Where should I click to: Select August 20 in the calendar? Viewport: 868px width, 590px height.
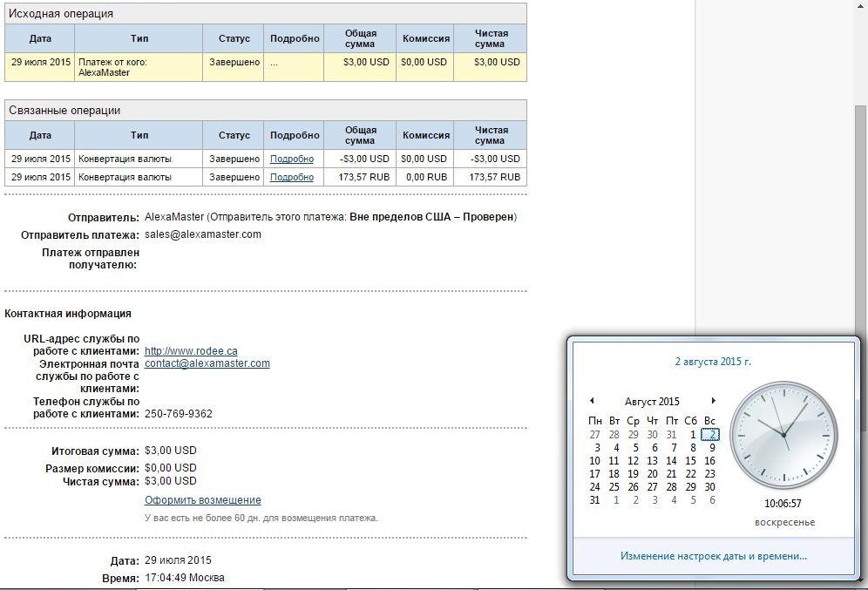coord(653,474)
